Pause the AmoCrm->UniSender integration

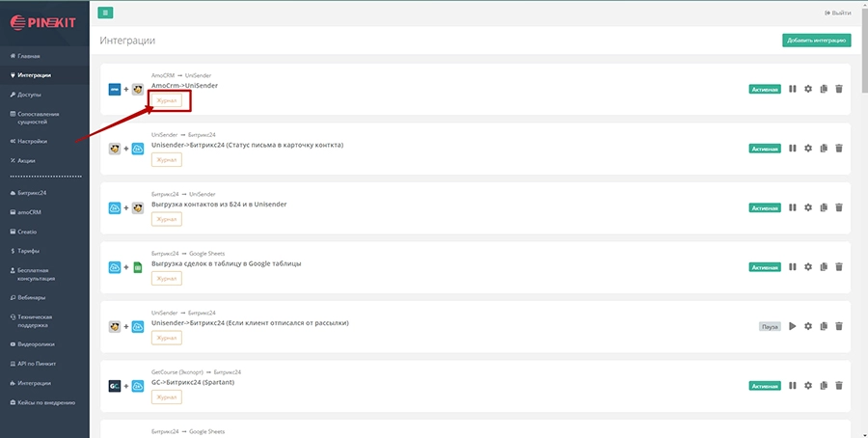tap(792, 89)
